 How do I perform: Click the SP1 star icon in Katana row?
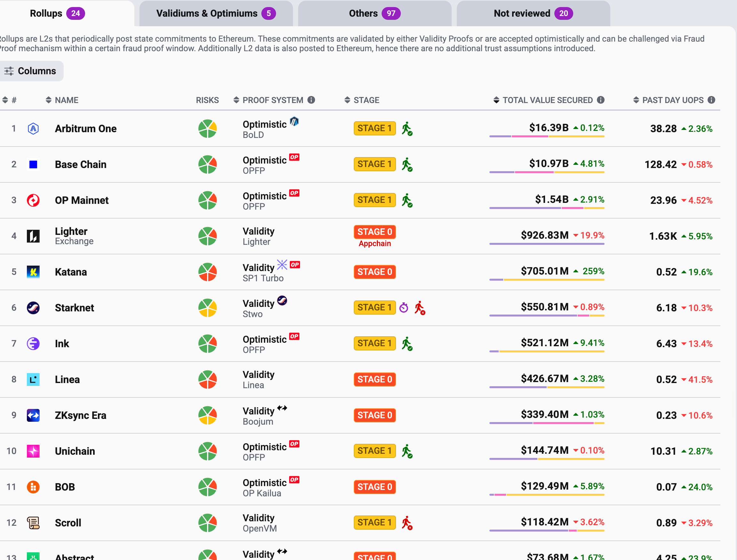(x=282, y=265)
